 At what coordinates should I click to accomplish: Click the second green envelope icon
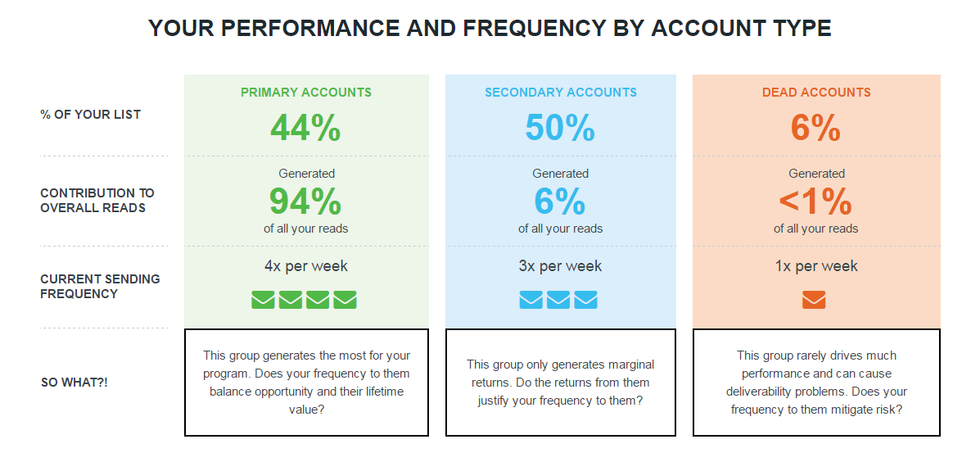(x=291, y=301)
